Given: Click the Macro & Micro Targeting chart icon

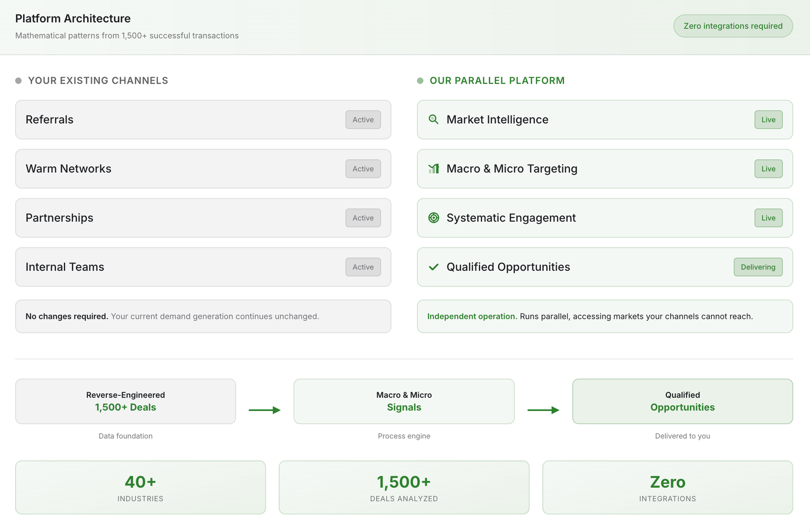Looking at the screenshot, I should click(x=433, y=169).
